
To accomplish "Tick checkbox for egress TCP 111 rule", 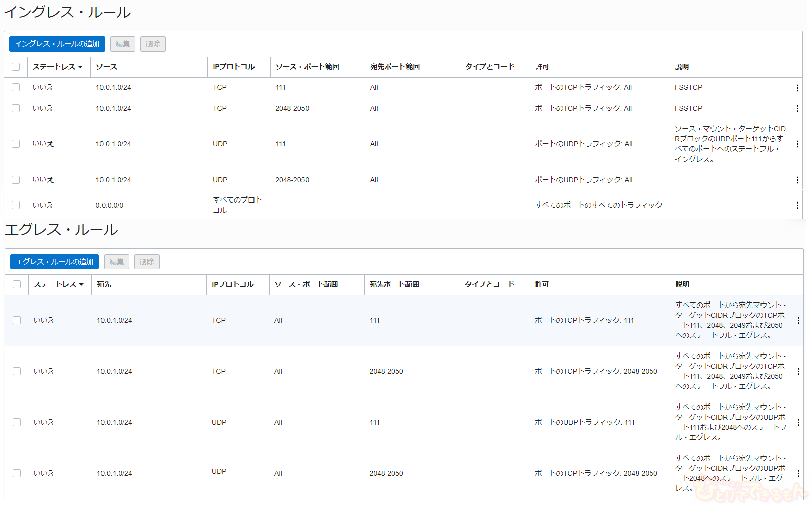I will tap(17, 320).
